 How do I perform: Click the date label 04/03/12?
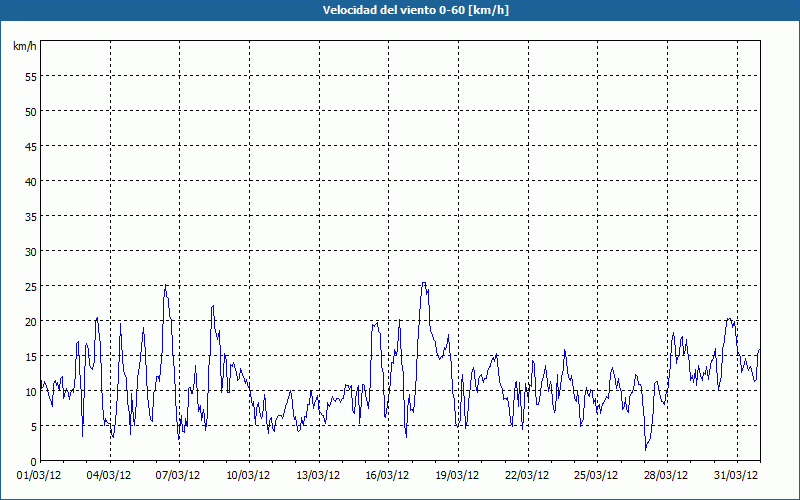(x=109, y=475)
